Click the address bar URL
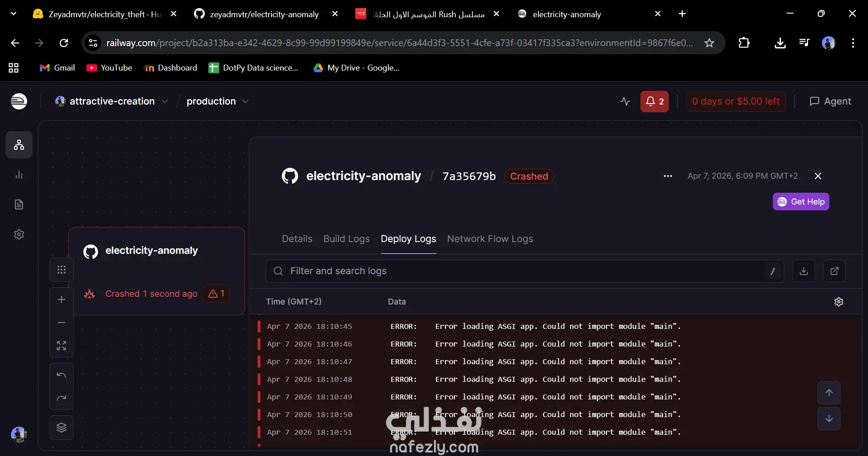Screen dimensions: 868x456 pyautogui.click(x=400, y=43)
